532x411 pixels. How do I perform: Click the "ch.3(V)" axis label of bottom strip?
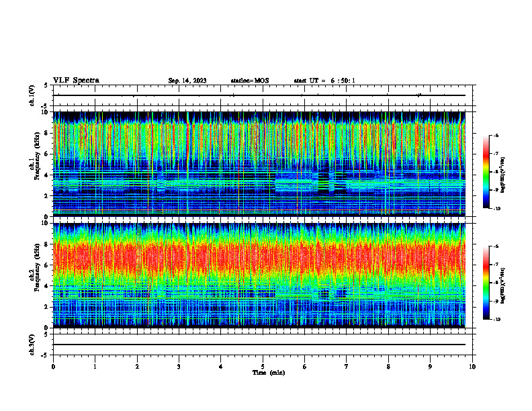point(32,345)
